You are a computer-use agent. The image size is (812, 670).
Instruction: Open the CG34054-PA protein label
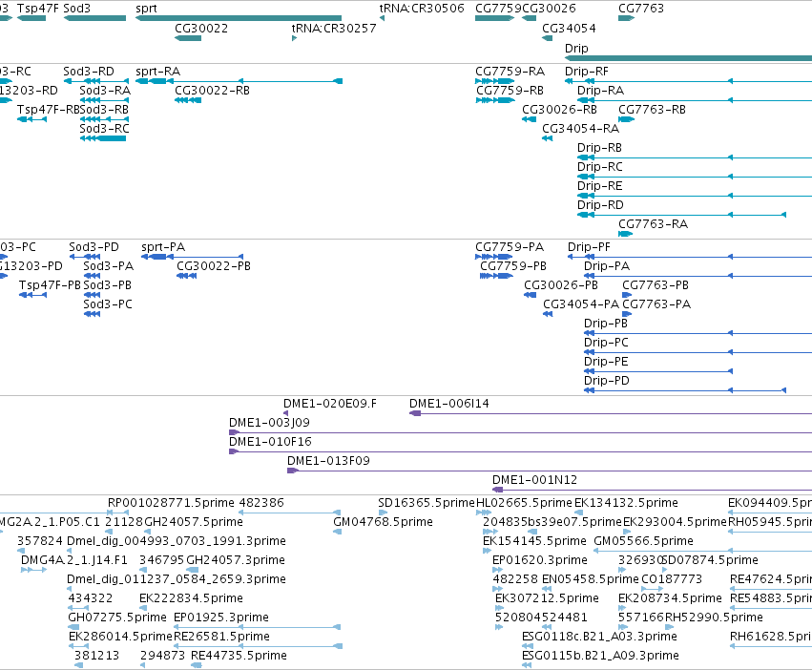(581, 304)
